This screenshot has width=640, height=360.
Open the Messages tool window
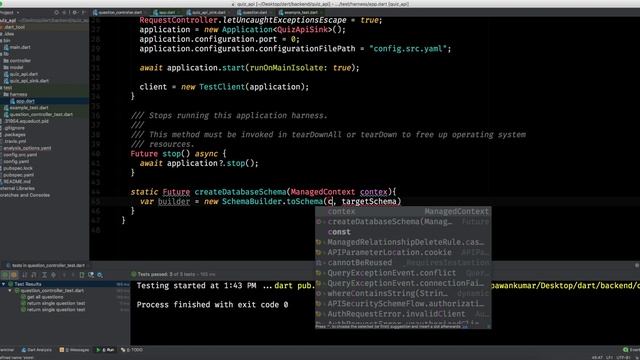(x=74, y=350)
